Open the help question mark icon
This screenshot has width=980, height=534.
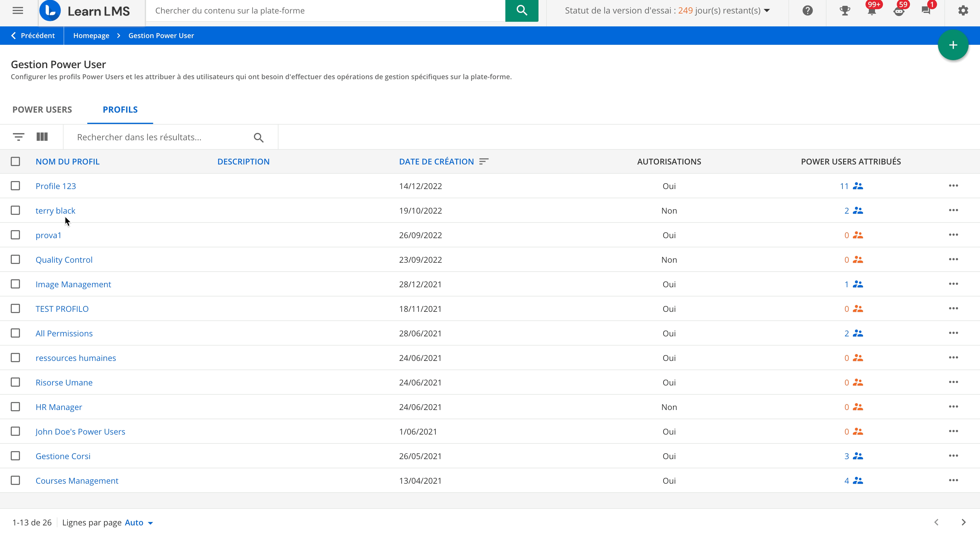(807, 11)
